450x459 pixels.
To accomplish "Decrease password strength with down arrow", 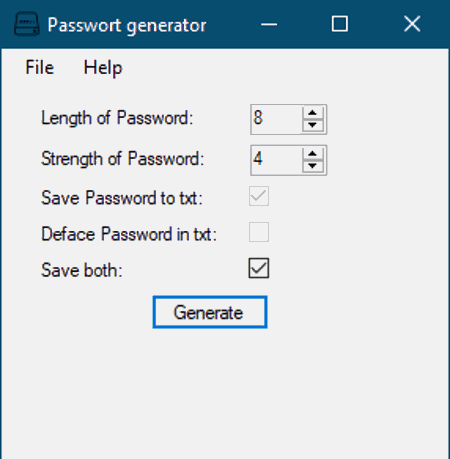I will (313, 166).
